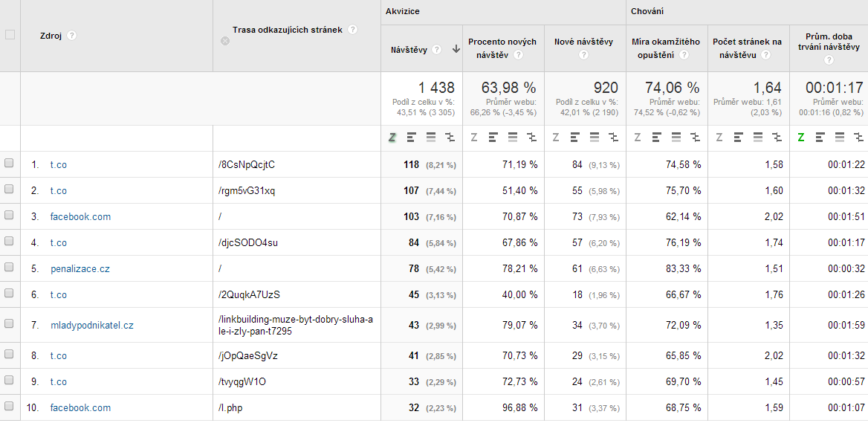Click the Z icon under Procento nových návštěv
Screen dimensions: 868x423
click(x=474, y=138)
